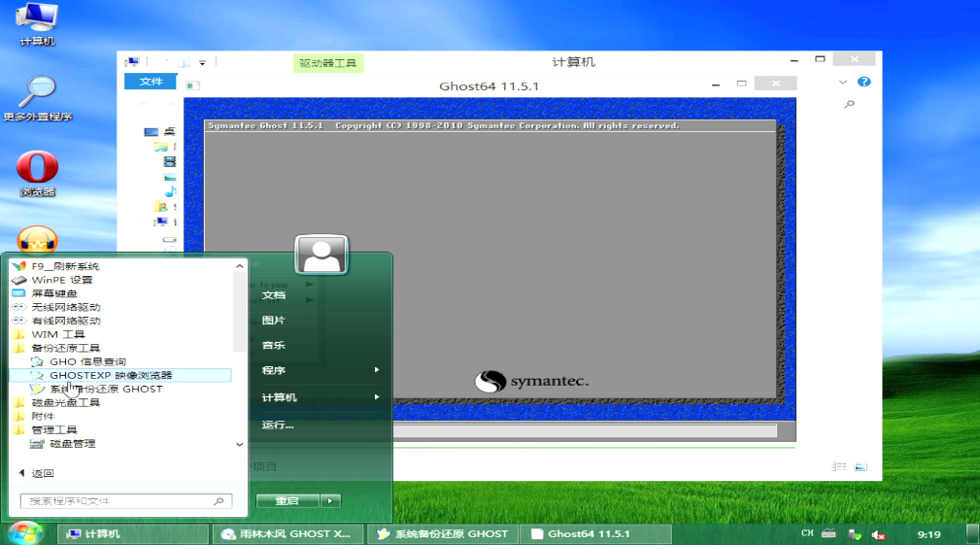This screenshot has height=545, width=980.
Task: Click the CH language indicator in tray
Action: pos(807,533)
